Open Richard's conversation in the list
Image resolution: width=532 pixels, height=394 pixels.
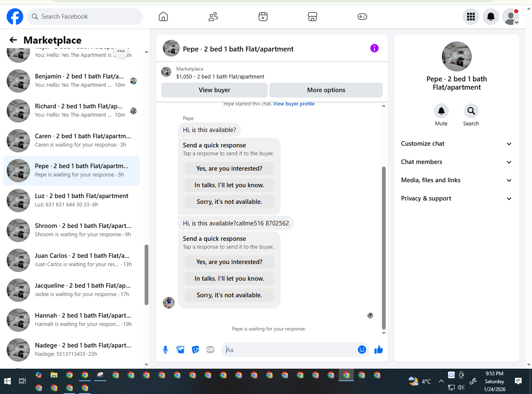coord(71,111)
